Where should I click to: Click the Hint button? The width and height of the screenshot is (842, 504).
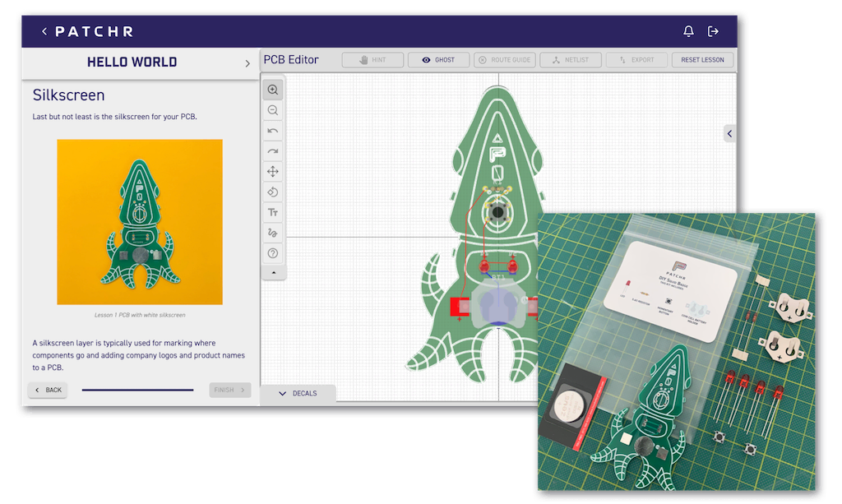point(372,60)
